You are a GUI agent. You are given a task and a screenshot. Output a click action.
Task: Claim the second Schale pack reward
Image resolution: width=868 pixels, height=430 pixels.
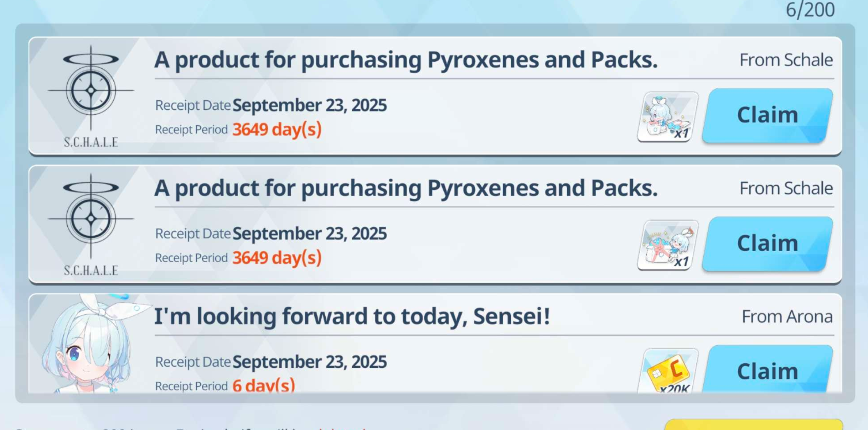pos(767,244)
